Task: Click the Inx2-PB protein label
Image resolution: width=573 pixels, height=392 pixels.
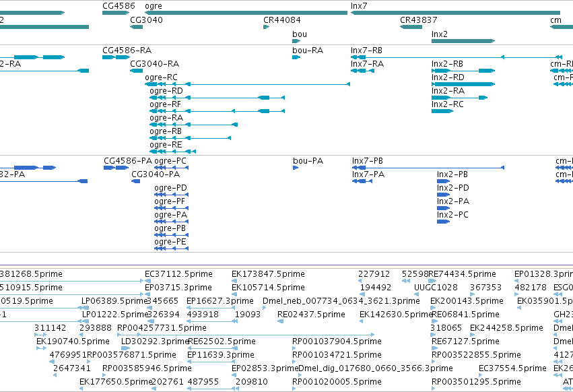Action: (452, 174)
